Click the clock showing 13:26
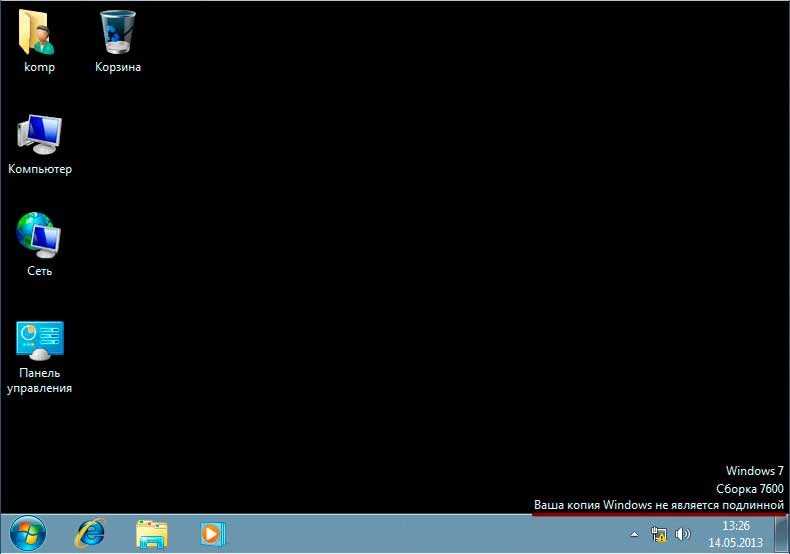 (x=736, y=526)
